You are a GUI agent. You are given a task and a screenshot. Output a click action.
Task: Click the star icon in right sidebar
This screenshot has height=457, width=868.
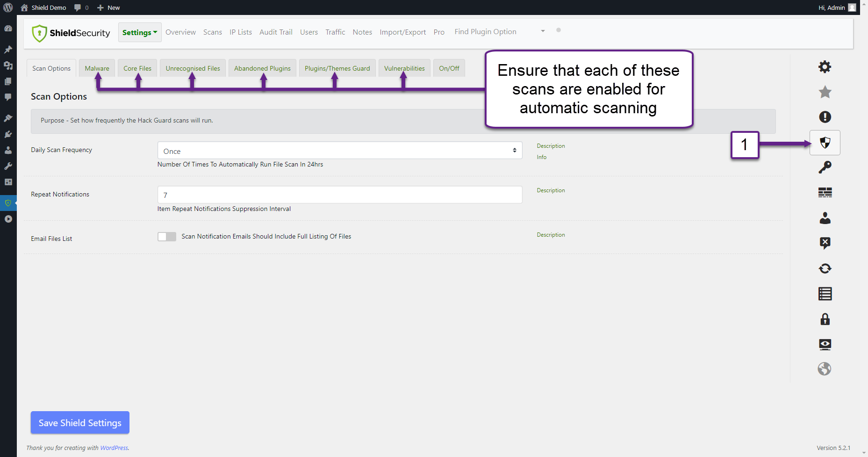click(825, 92)
